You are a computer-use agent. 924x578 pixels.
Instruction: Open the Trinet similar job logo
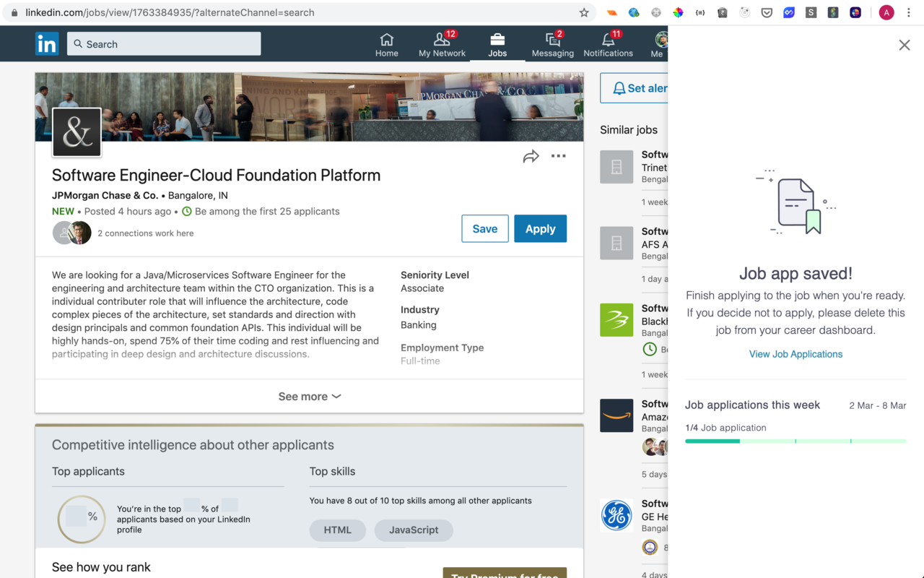(x=616, y=167)
